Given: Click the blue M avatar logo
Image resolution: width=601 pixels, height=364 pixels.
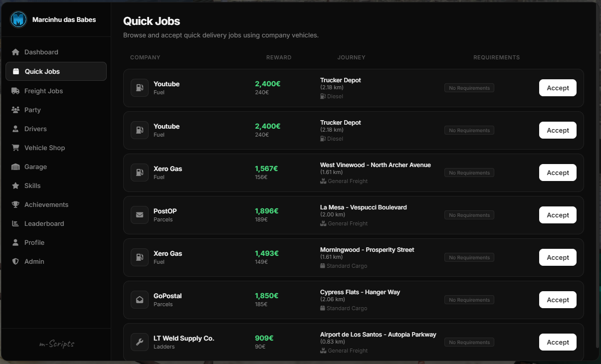Looking at the screenshot, I should pos(18,19).
